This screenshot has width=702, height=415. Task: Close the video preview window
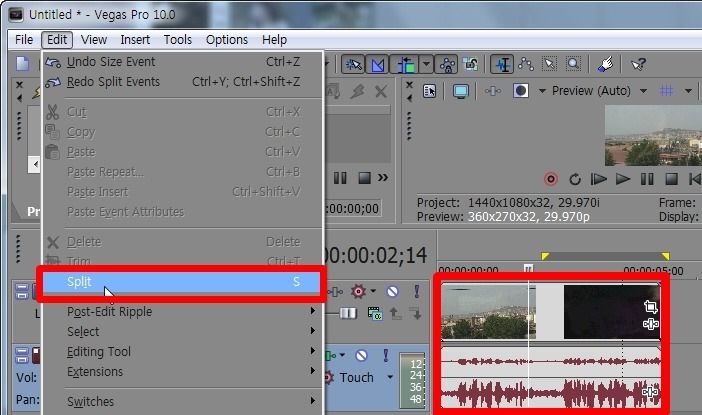point(409,85)
